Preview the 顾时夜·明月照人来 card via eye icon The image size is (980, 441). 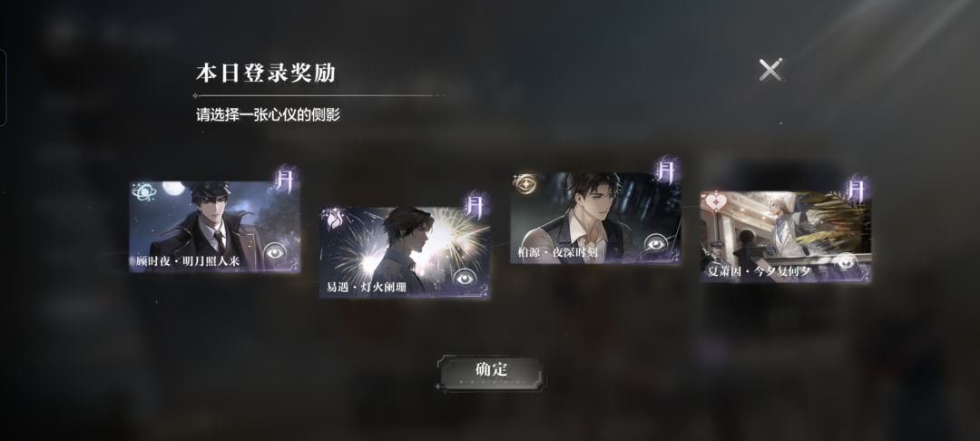tap(274, 251)
